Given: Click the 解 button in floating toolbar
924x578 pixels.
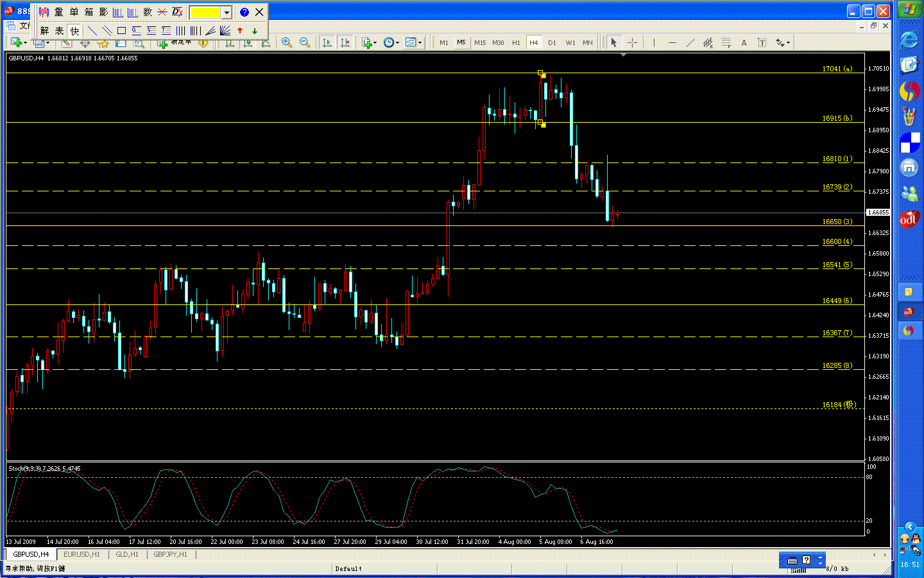Looking at the screenshot, I should pyautogui.click(x=44, y=30).
